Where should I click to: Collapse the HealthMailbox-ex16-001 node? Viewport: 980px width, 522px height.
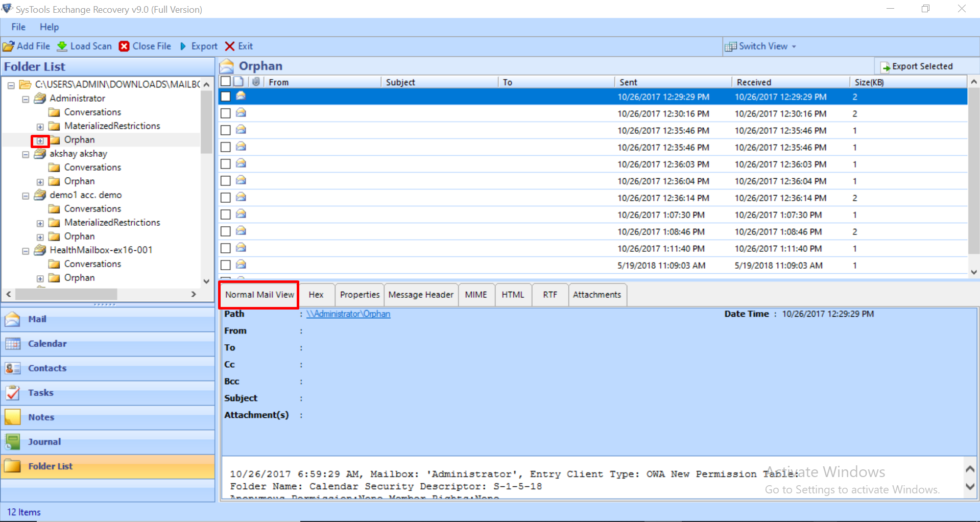point(26,251)
